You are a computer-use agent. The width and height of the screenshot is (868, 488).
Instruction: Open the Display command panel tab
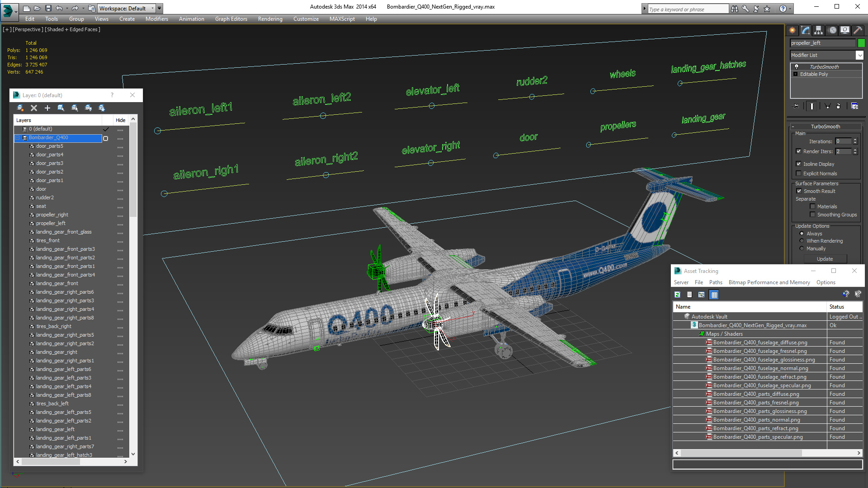(845, 30)
